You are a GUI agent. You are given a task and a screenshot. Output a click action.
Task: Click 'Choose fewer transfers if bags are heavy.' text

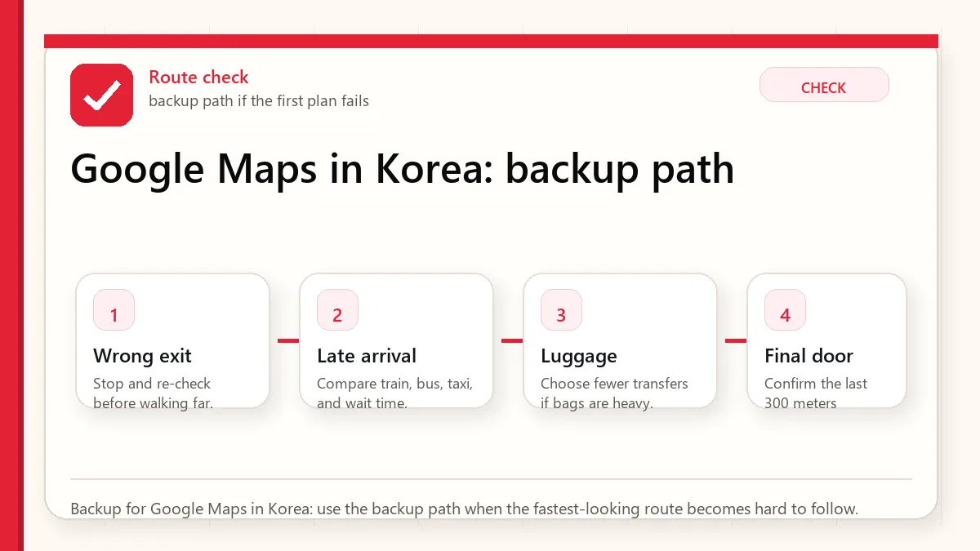614,393
